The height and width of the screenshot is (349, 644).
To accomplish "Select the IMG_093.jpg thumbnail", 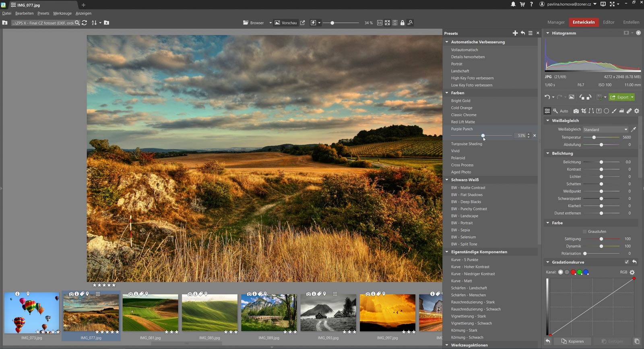I will click(x=328, y=313).
